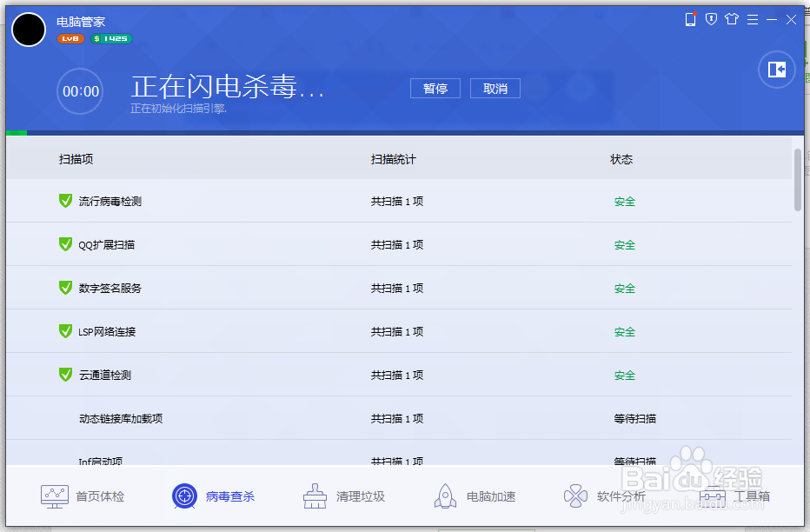Click the 正在初始化扫描引擎 status line

(x=178, y=109)
